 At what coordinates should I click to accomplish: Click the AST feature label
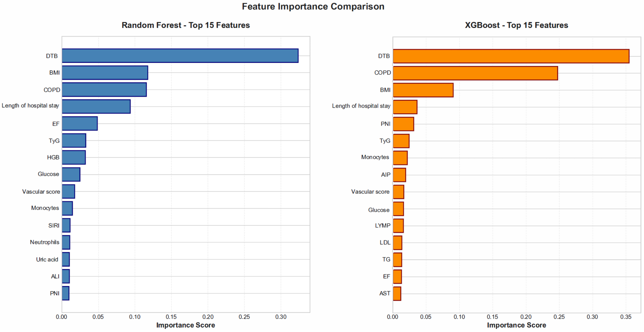(x=385, y=293)
